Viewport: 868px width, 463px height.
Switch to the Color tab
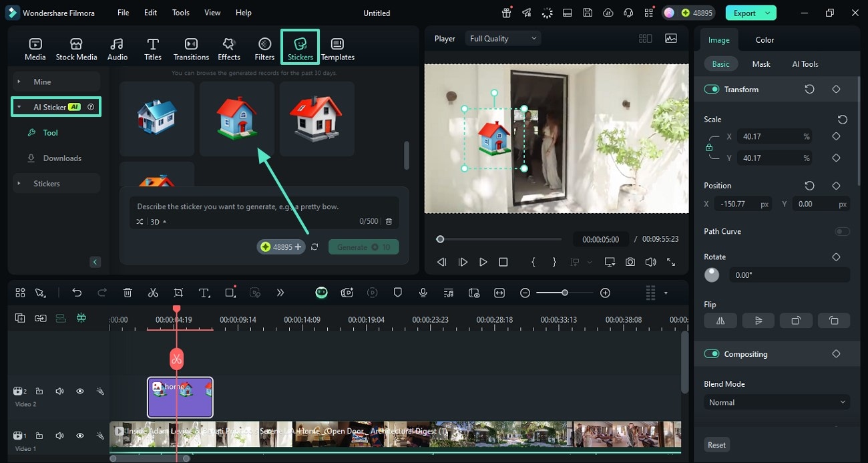(765, 40)
